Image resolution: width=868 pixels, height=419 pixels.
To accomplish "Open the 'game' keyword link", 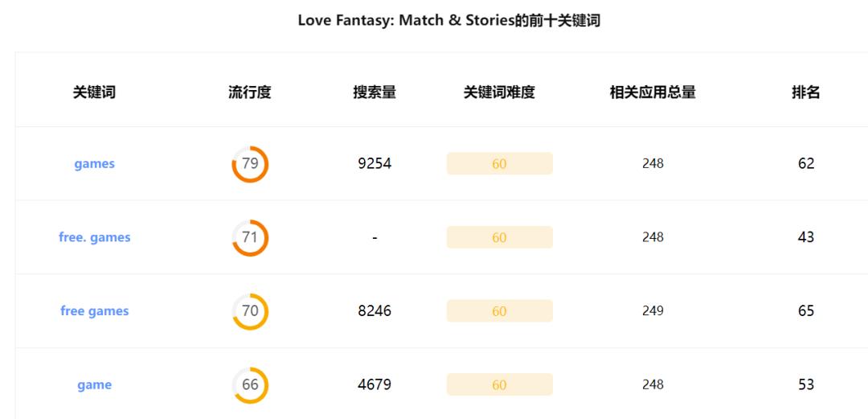I will [x=94, y=384].
